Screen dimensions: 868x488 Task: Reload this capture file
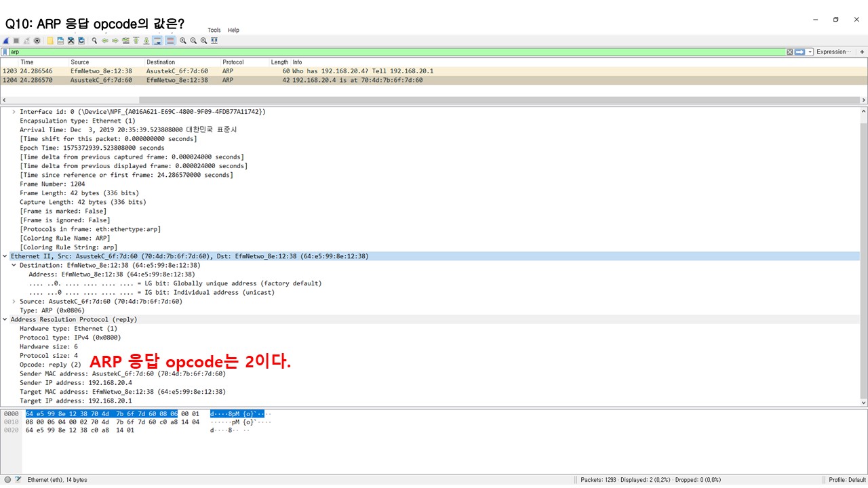(81, 41)
